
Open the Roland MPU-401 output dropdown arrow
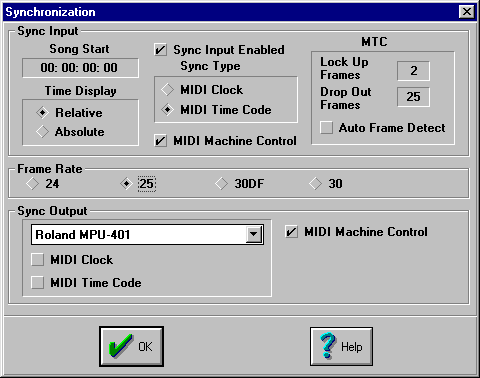(254, 234)
